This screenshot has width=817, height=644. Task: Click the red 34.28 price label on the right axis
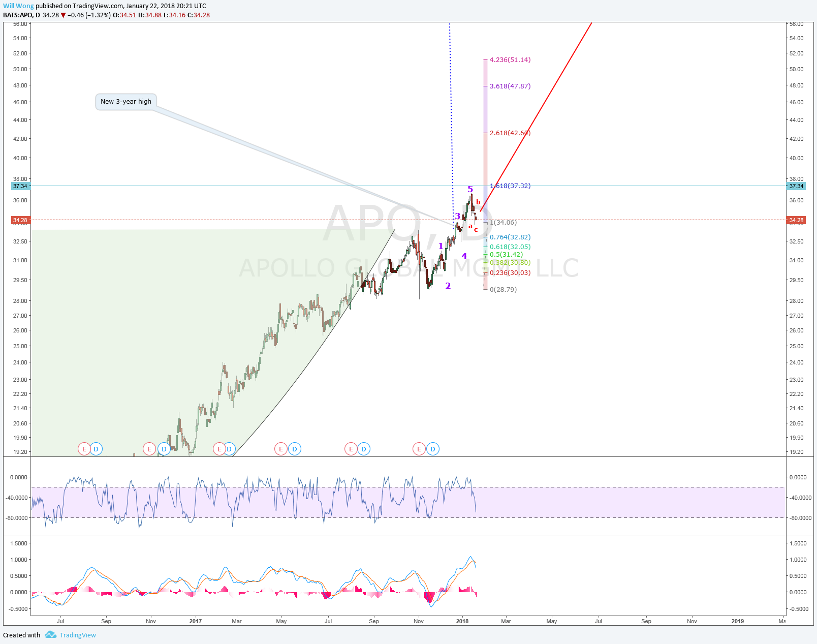[x=796, y=220]
